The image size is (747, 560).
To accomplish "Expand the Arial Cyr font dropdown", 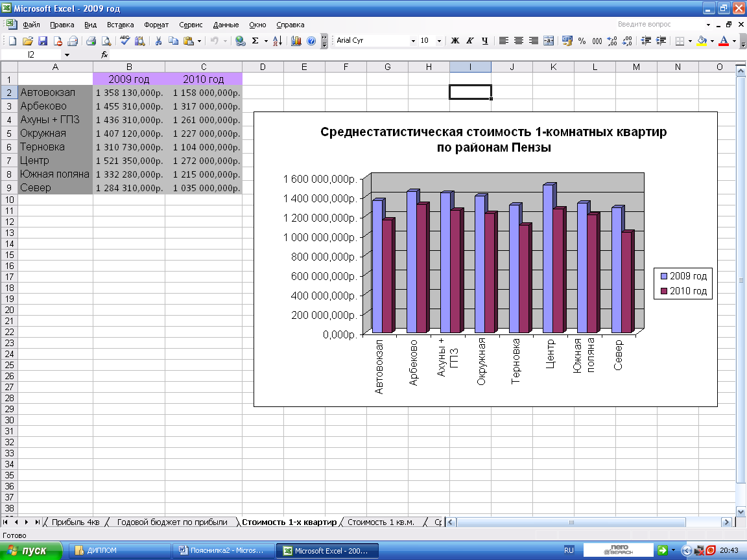I will (x=413, y=40).
